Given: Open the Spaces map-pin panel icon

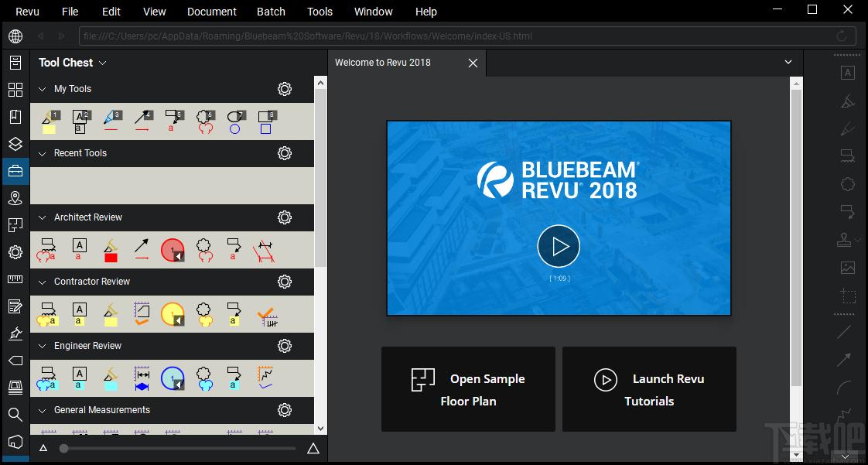Looking at the screenshot, I should 15,198.
